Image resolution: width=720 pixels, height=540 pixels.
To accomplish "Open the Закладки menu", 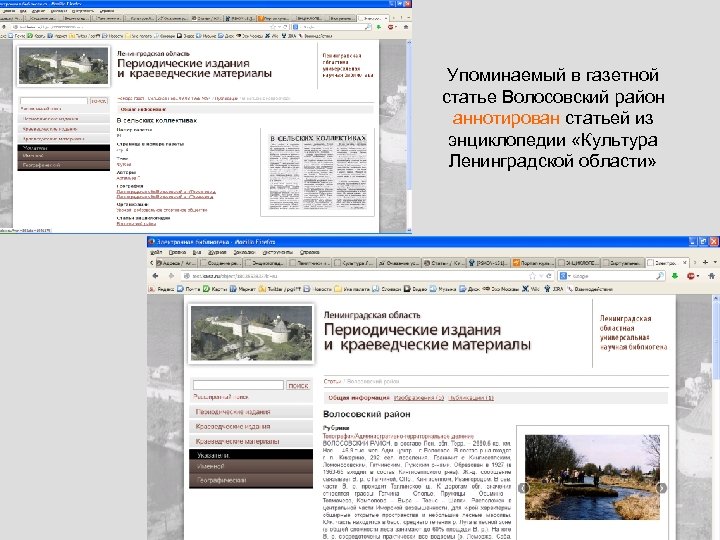I will tap(244, 252).
